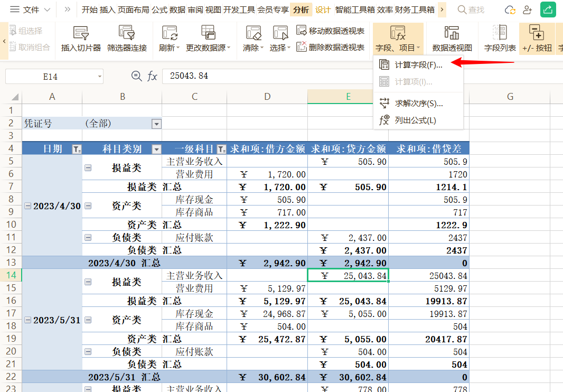Collapse 损益类 under 2023/4/30

88,168
